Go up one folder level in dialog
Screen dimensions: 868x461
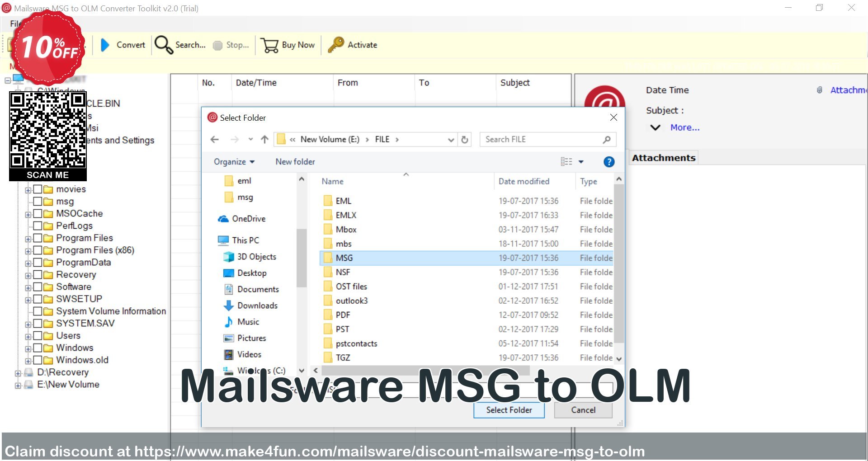click(264, 139)
